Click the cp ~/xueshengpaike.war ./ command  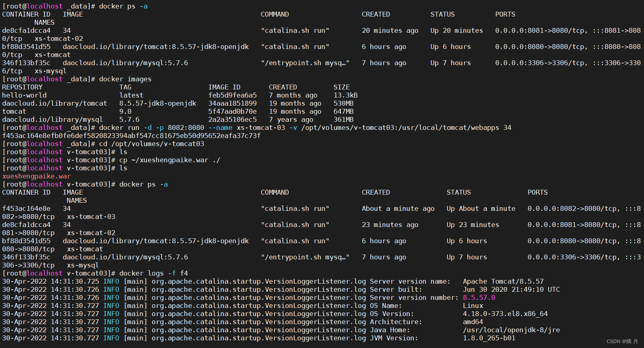pos(170,160)
